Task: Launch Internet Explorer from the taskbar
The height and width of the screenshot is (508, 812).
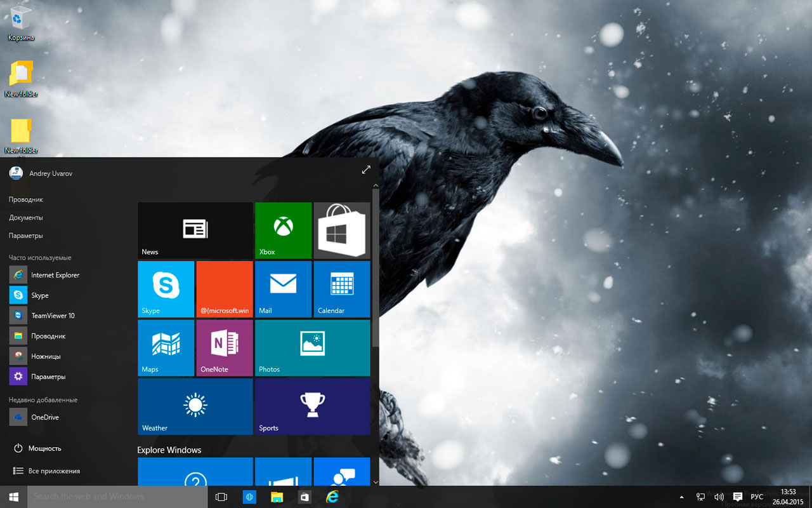Action: click(x=332, y=497)
